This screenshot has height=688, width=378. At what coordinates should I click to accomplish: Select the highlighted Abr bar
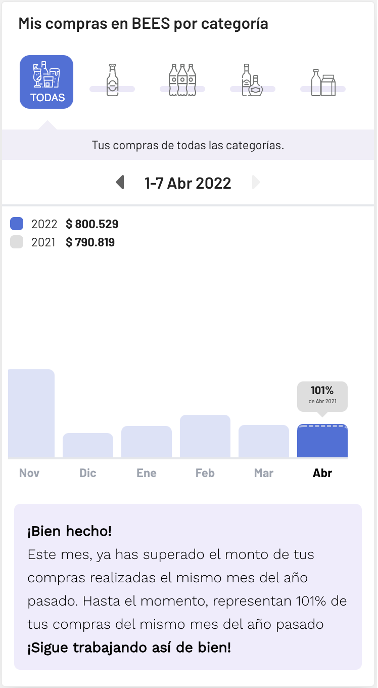point(323,441)
